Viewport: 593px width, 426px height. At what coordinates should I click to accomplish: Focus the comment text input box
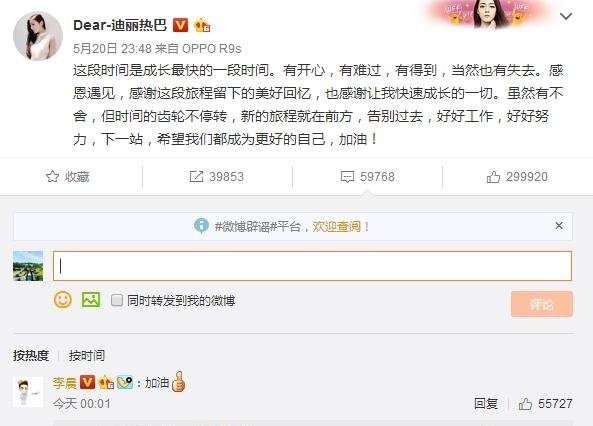coord(312,266)
